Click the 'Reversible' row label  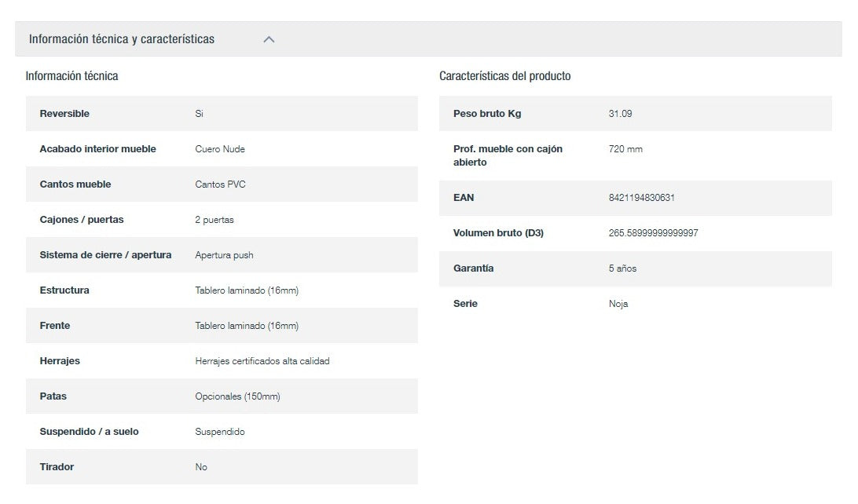coord(64,114)
